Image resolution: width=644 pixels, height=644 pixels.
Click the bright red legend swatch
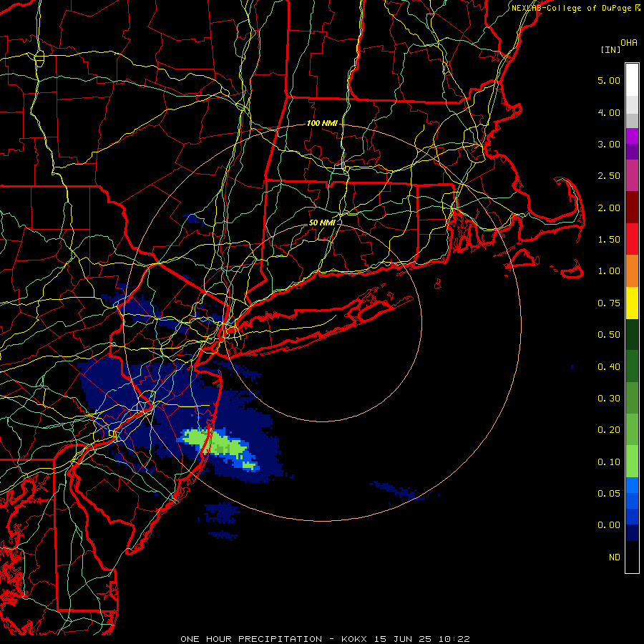point(632,239)
